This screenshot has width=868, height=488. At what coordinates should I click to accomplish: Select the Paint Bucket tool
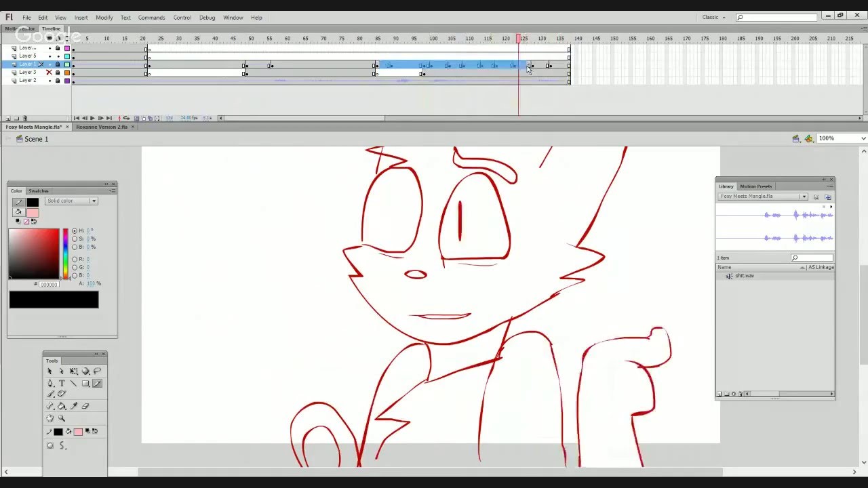pyautogui.click(x=61, y=406)
